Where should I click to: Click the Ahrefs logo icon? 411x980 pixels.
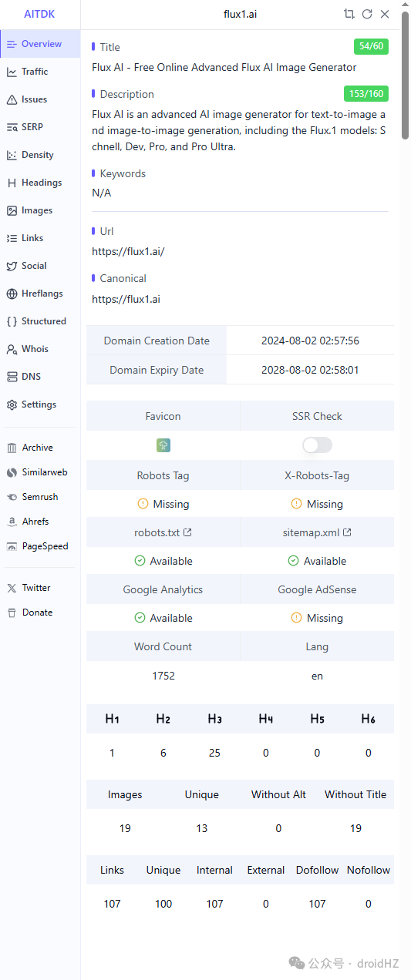pyautogui.click(x=12, y=522)
